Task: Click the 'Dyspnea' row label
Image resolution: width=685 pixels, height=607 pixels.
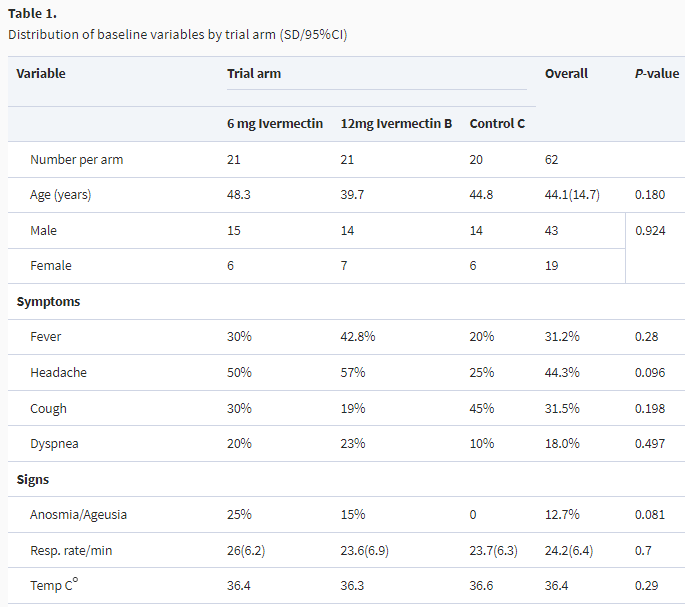Action: pos(54,444)
